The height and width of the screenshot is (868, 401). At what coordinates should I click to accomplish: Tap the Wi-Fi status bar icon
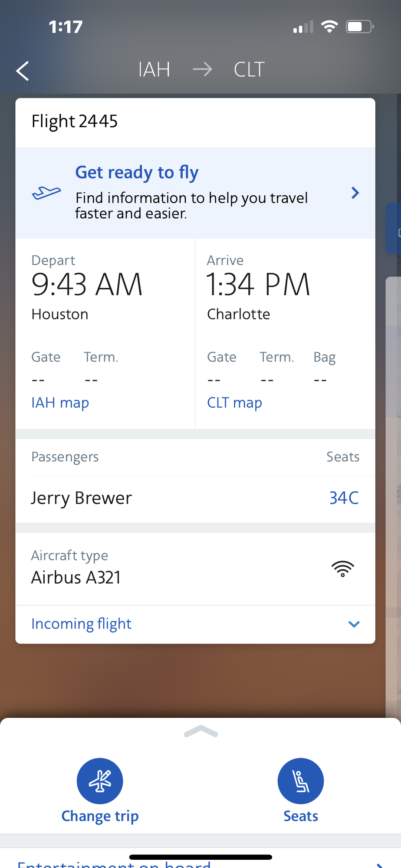[329, 27]
